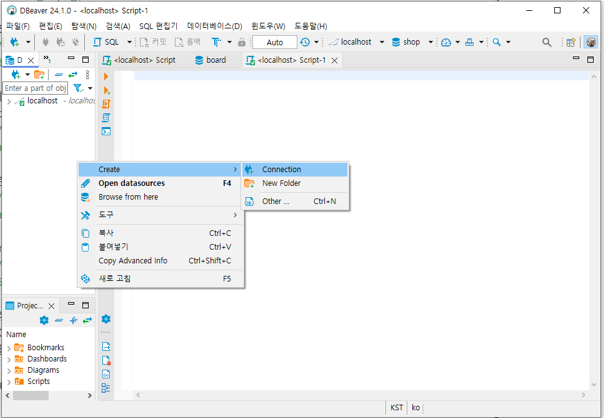Click the transaction mode T icon
The width and height of the screenshot is (604, 418).
[216, 42]
